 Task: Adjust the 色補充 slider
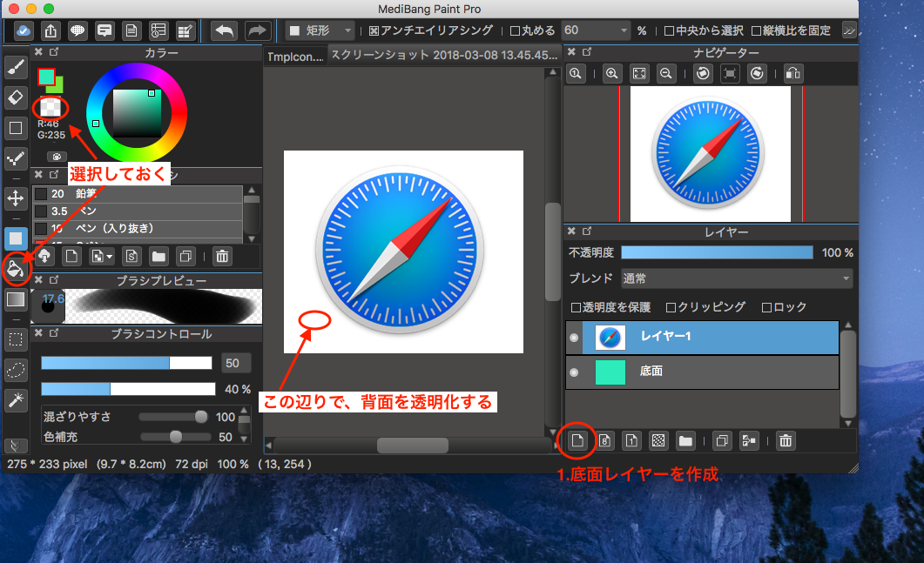pos(175,437)
